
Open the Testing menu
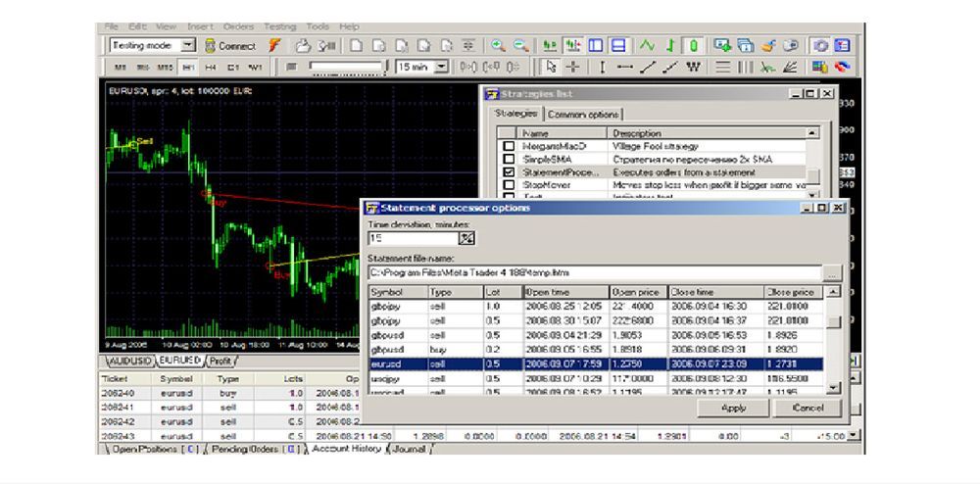[x=280, y=26]
